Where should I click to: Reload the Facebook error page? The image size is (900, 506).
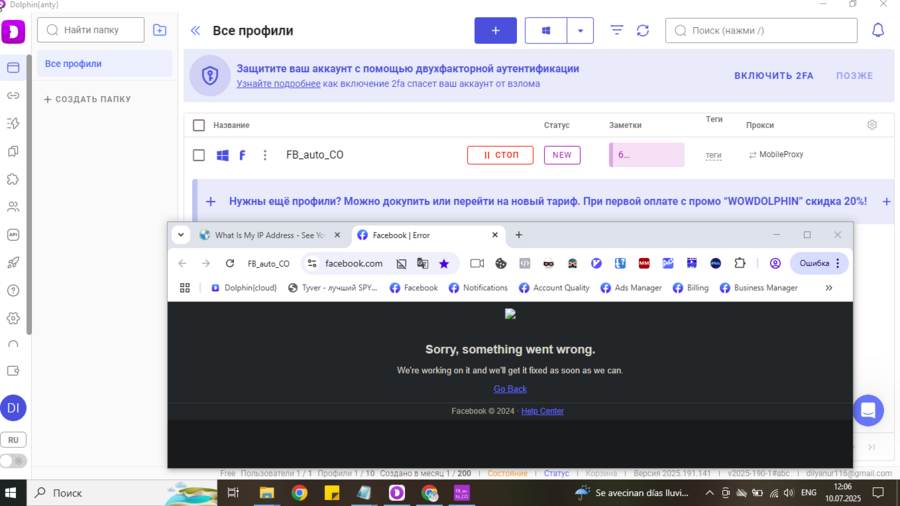click(230, 263)
